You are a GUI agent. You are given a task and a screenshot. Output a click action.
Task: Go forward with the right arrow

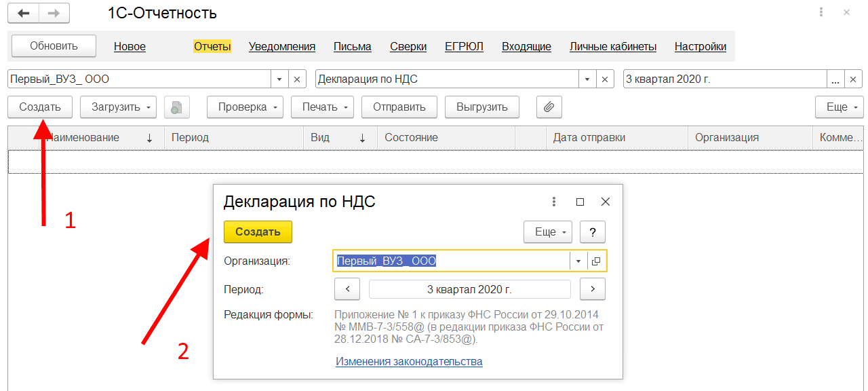point(54,13)
